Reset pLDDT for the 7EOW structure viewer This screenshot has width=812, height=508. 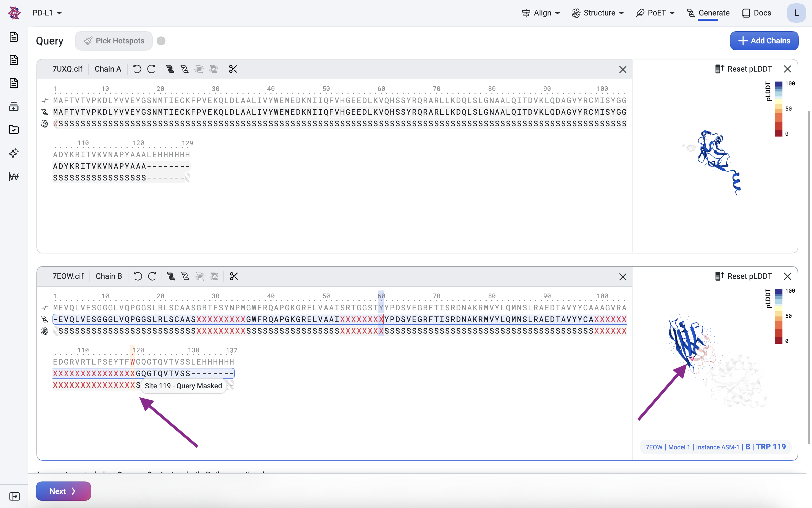(743, 276)
